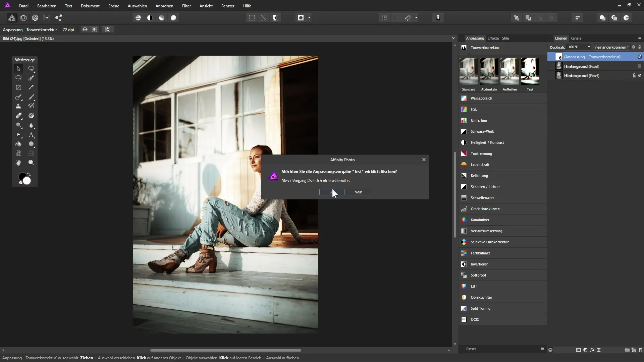Click the mask layer icon in Layers panel
Image resolution: width=644 pixels, height=362 pixels.
(579, 350)
